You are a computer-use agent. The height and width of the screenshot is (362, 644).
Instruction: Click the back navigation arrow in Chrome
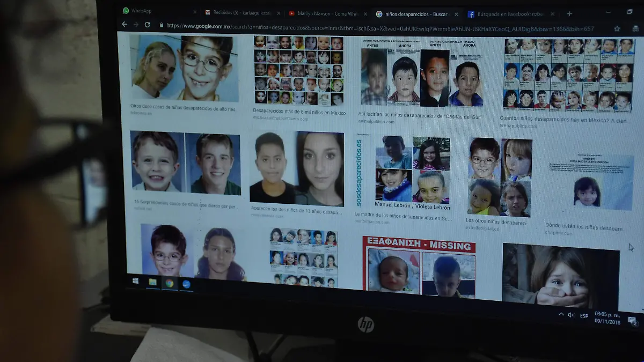124,25
